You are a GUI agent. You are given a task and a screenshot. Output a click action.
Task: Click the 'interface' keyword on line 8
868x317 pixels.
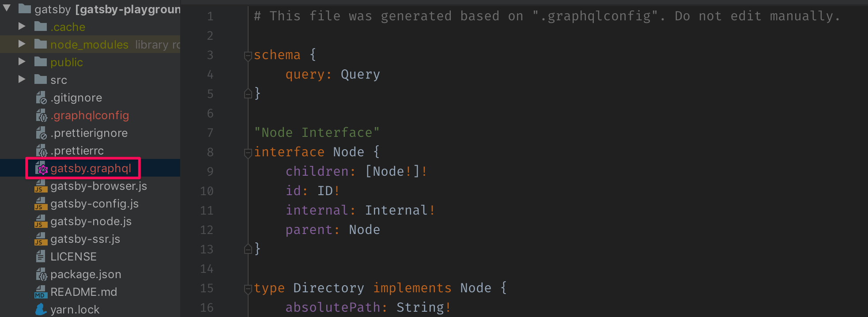tap(289, 152)
